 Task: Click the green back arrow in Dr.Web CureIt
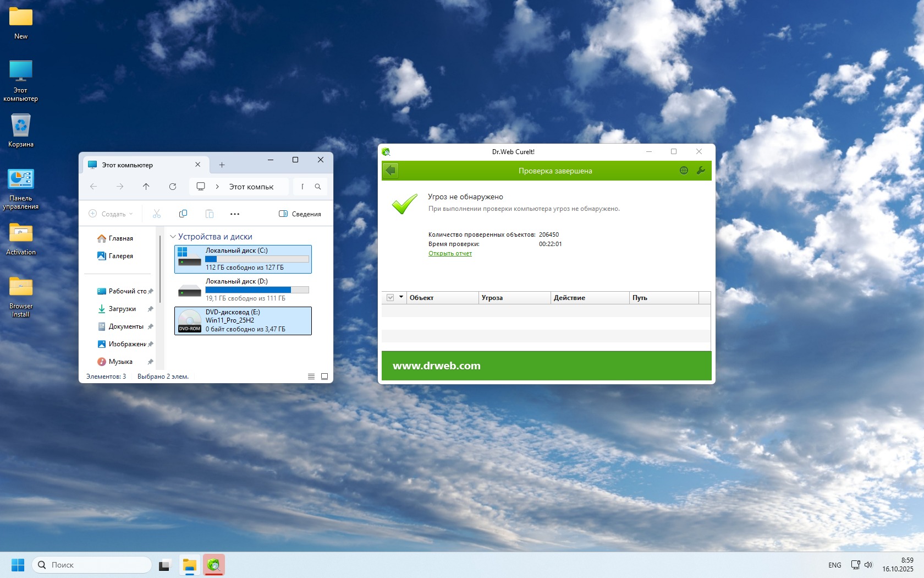[x=391, y=171]
